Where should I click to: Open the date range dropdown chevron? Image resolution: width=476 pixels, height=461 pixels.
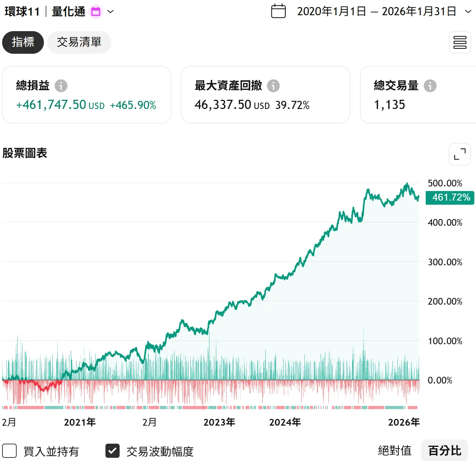(x=468, y=12)
